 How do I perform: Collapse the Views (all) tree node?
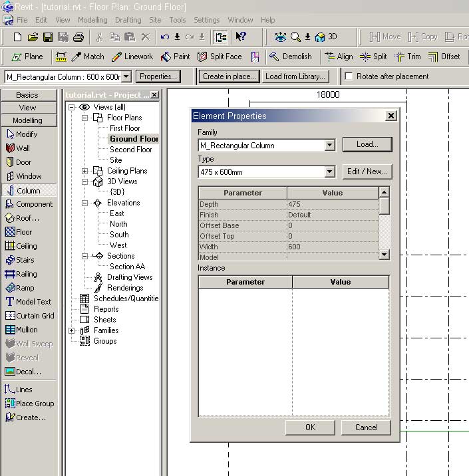pyautogui.click(x=71, y=107)
